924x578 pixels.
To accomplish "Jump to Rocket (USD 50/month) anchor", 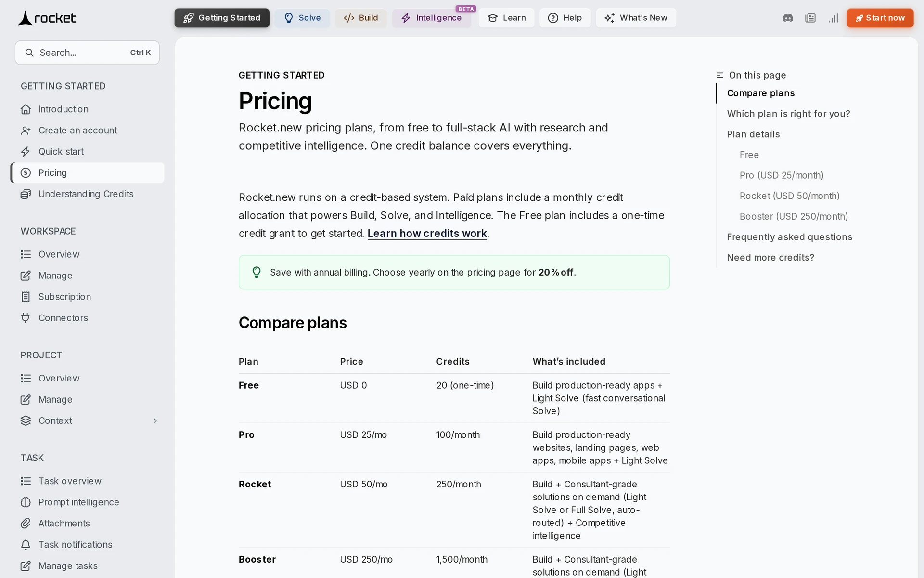I will click(789, 196).
